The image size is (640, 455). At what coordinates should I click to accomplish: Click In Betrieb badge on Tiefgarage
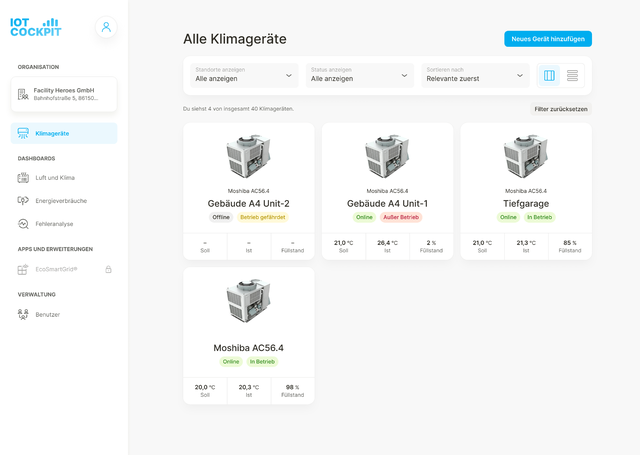point(539,217)
